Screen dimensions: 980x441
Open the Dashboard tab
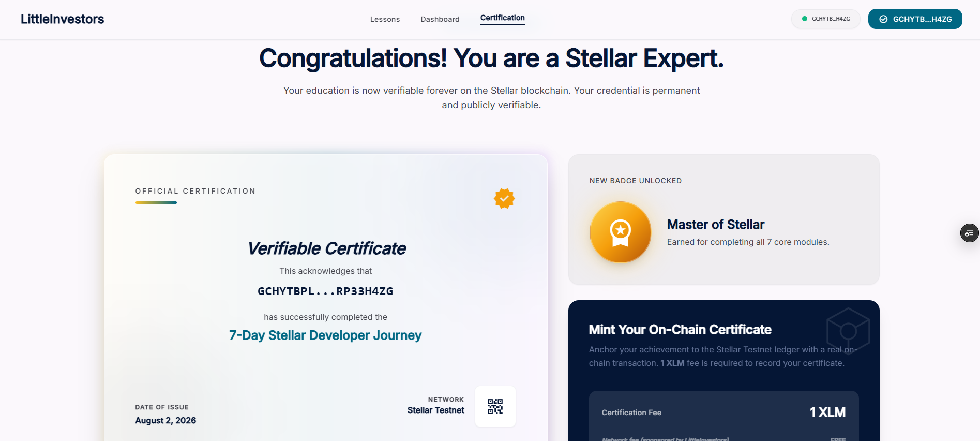440,19
